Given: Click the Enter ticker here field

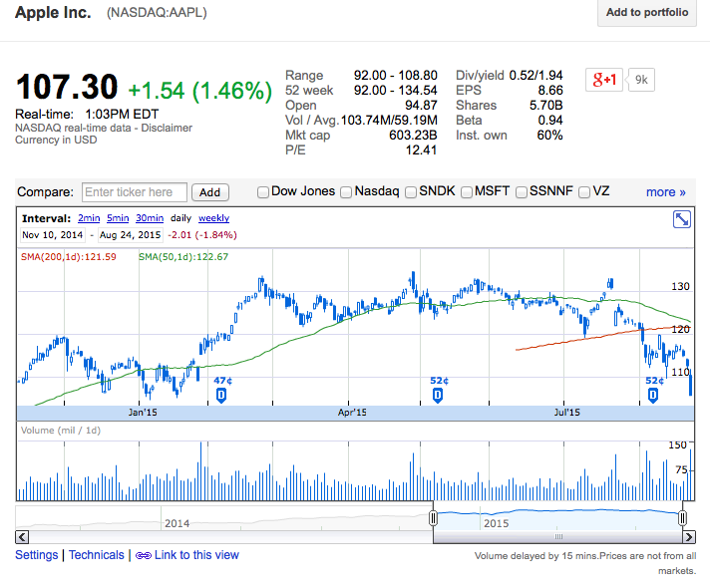Looking at the screenshot, I should tap(135, 192).
